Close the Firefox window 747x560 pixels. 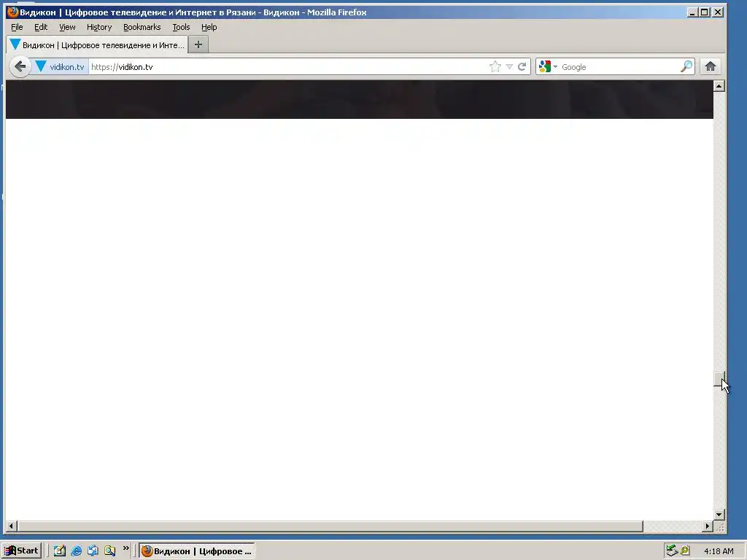(718, 12)
